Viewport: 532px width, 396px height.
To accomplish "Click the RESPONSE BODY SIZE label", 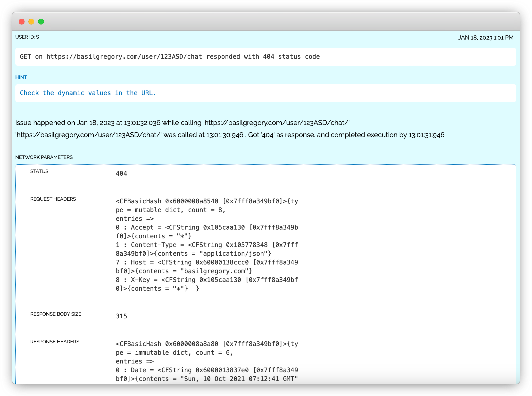I will [56, 314].
